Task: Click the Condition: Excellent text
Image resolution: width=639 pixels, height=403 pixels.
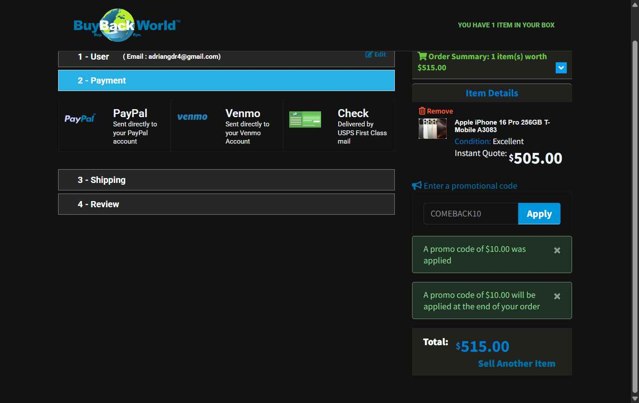Action: point(489,141)
